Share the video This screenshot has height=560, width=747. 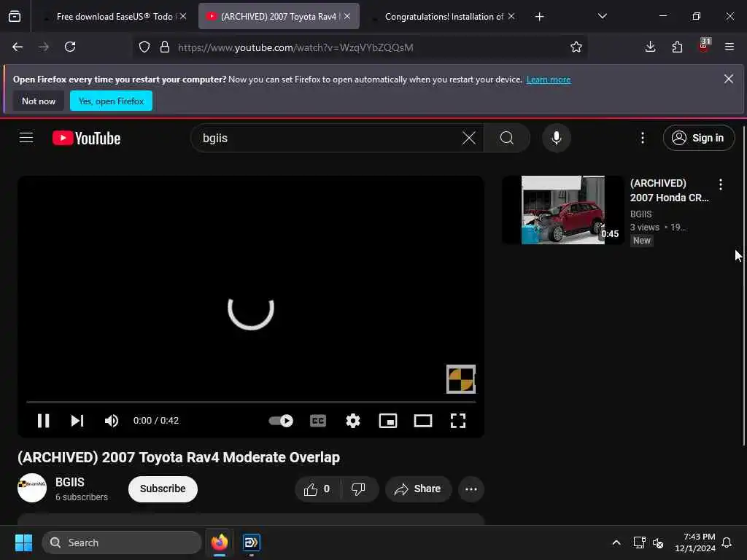tap(418, 489)
